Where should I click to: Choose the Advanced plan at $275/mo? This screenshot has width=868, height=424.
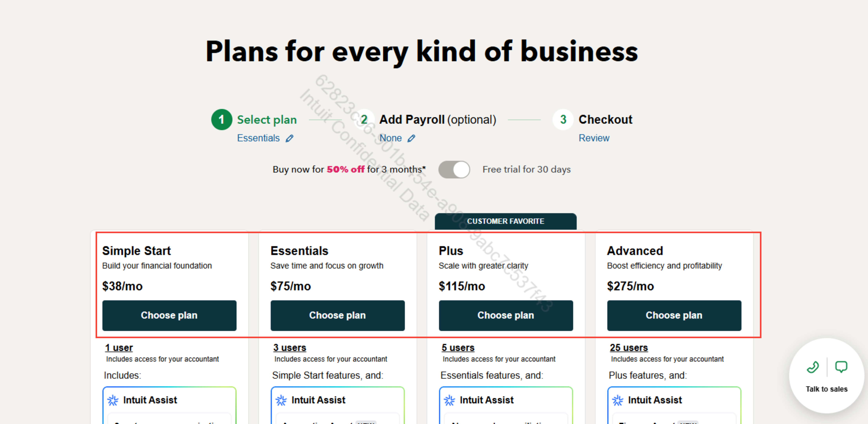coord(674,315)
